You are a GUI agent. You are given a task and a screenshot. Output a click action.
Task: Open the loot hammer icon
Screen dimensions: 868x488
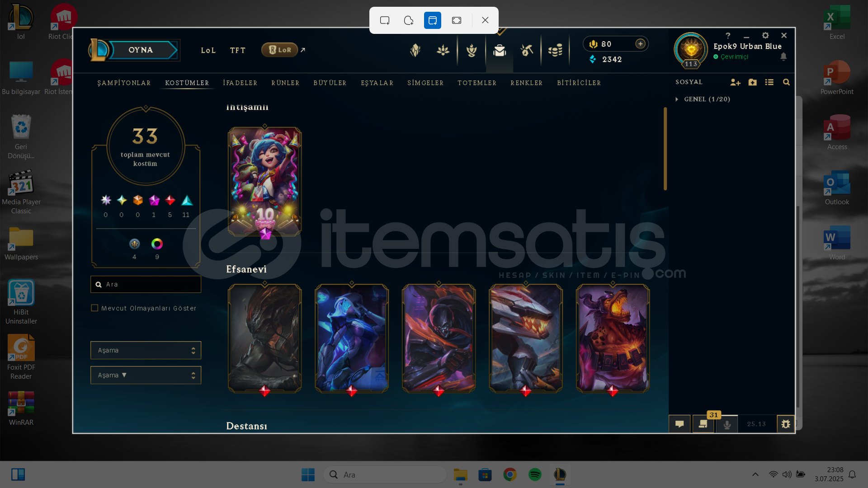coord(527,50)
